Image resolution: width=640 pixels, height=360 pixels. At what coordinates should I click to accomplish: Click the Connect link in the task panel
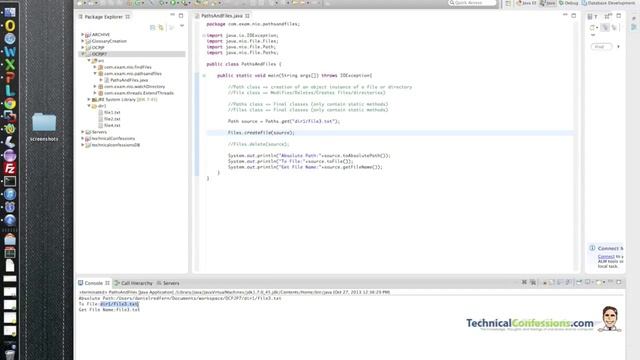coord(606,256)
